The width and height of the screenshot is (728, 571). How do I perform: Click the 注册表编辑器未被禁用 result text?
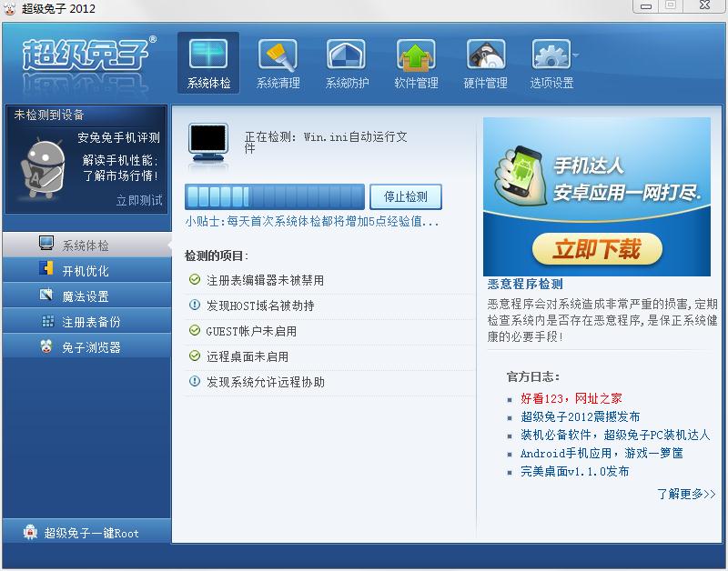265,280
